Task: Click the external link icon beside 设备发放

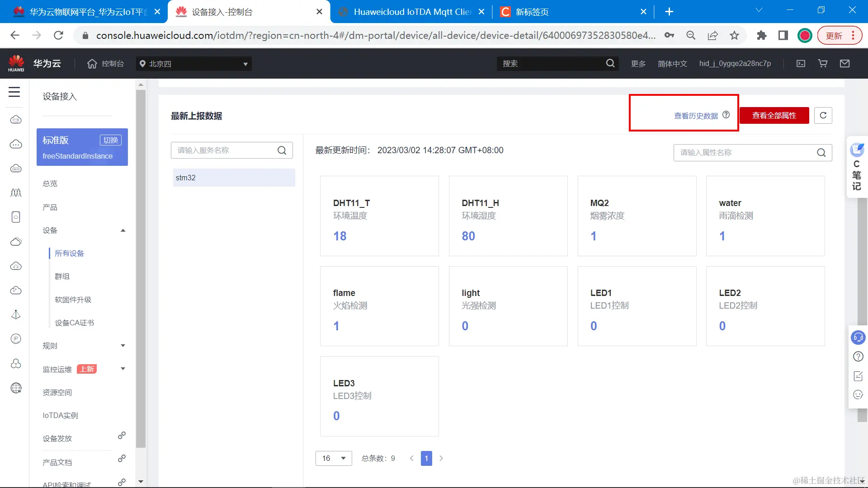Action: [122, 436]
